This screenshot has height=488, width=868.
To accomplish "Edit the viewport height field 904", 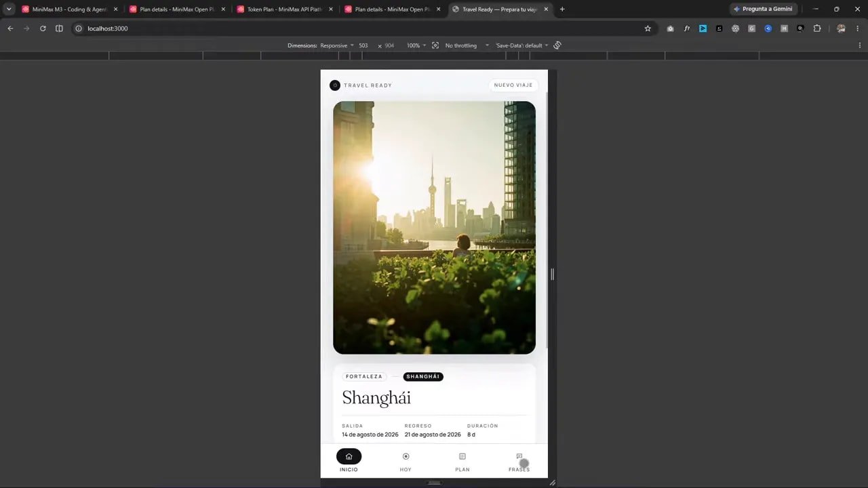I will tap(390, 45).
